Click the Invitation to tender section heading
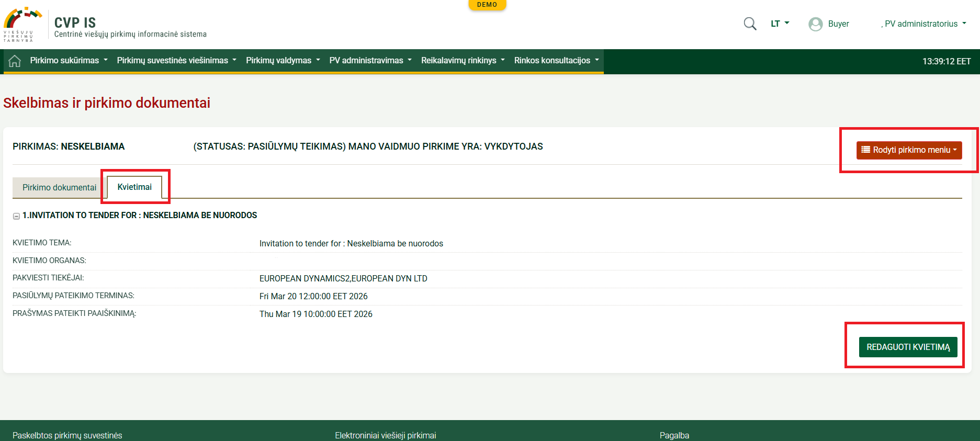Image resolution: width=980 pixels, height=441 pixels. click(140, 216)
